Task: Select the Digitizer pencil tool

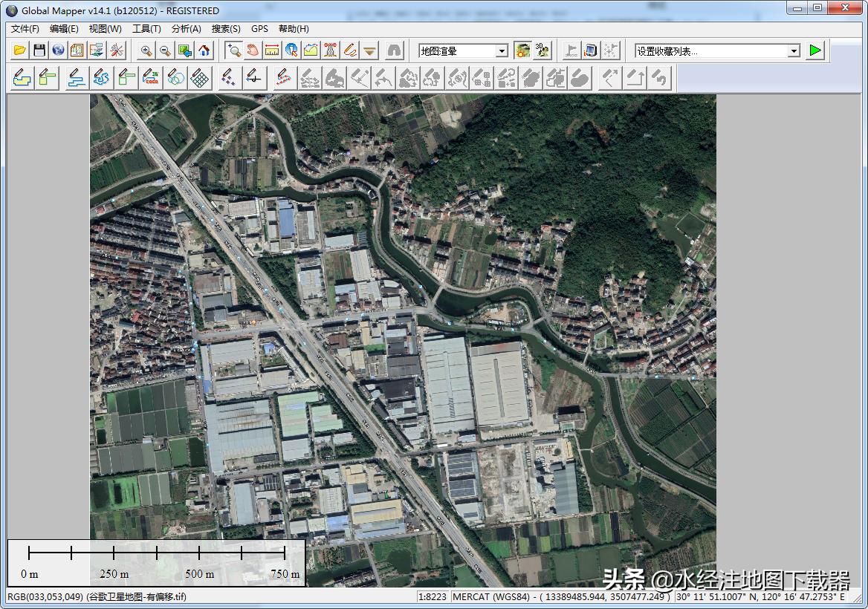Action: click(349, 51)
